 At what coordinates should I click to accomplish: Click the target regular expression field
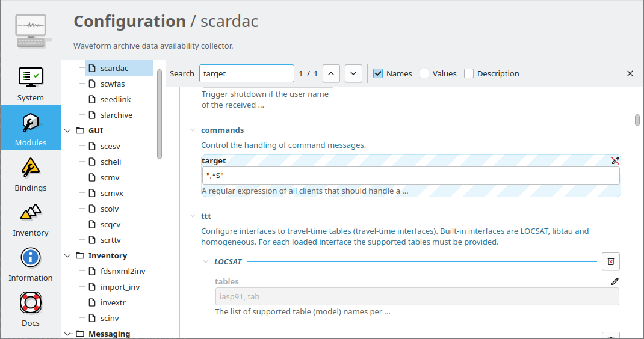410,176
